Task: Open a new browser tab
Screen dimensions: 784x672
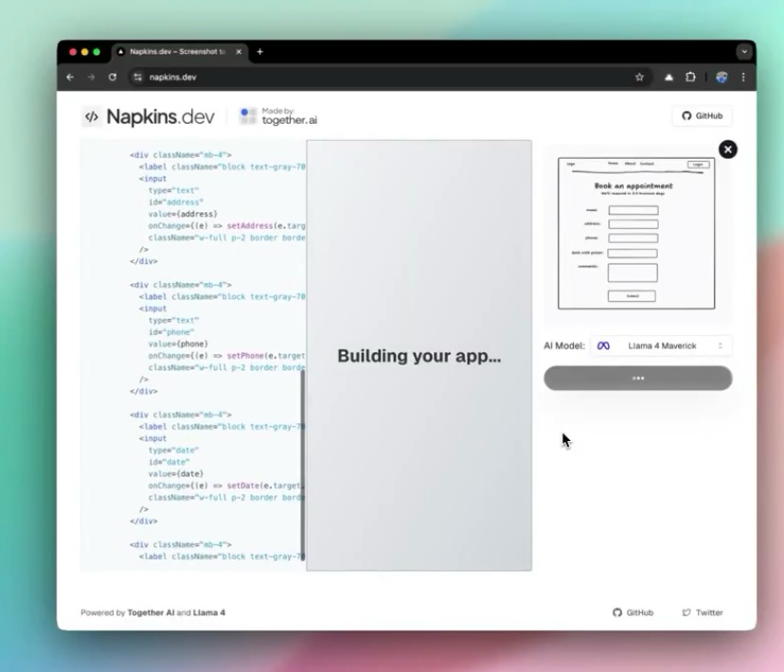Action: (260, 51)
